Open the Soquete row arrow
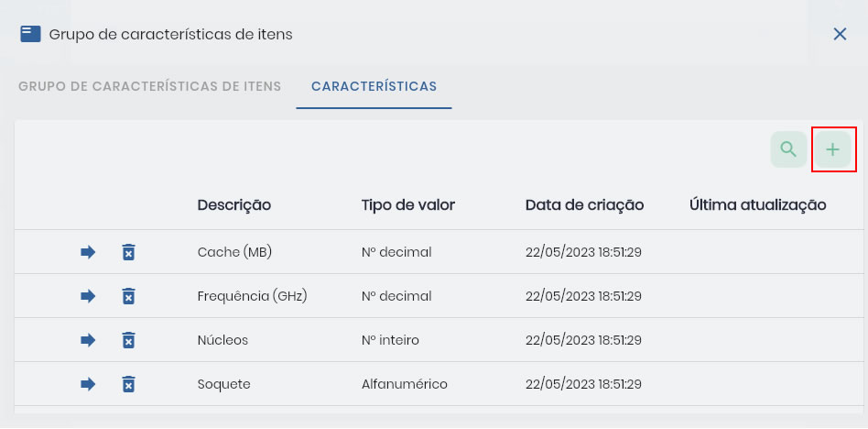Image resolution: width=868 pixels, height=429 pixels. coord(88,384)
